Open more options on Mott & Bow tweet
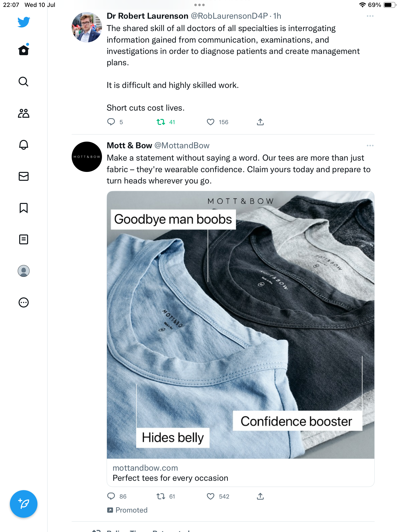 coord(370,146)
